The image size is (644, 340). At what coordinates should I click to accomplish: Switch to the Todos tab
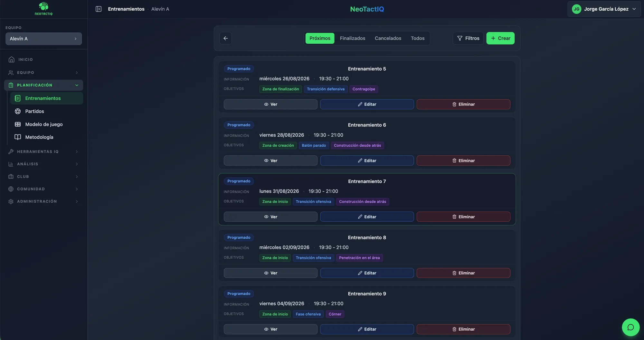[418, 38]
